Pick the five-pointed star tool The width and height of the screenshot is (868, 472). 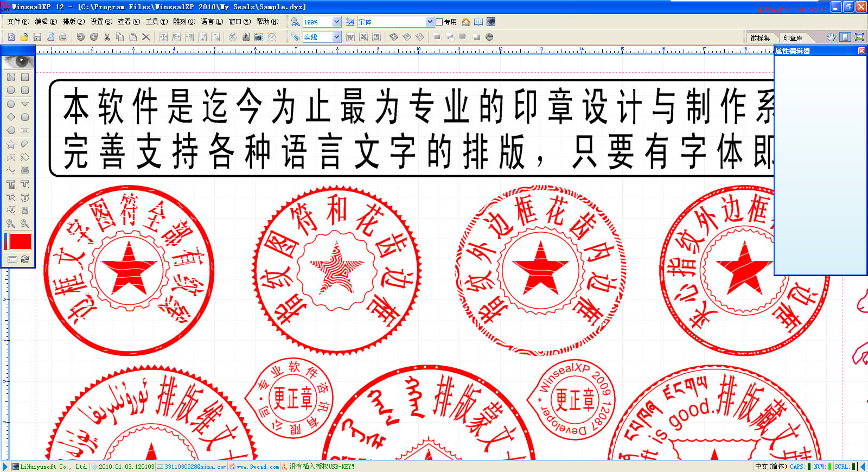tap(11, 144)
